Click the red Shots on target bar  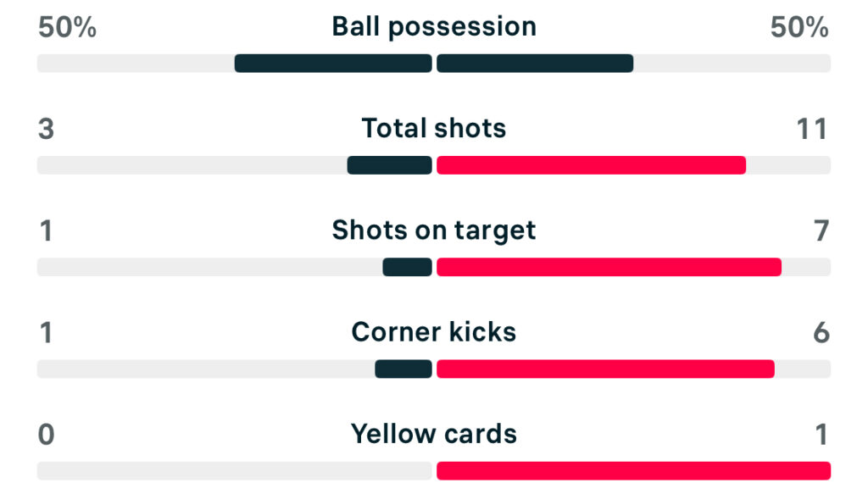pos(609,267)
